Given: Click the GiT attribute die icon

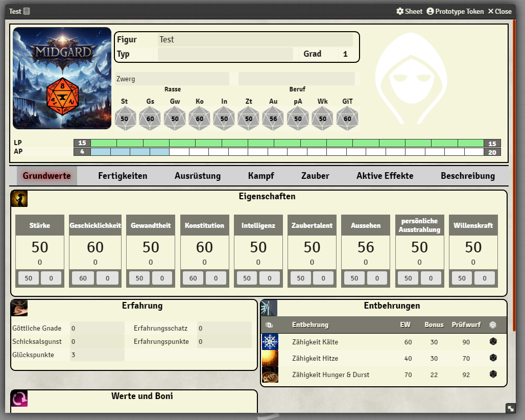Looking at the screenshot, I should 347,119.
